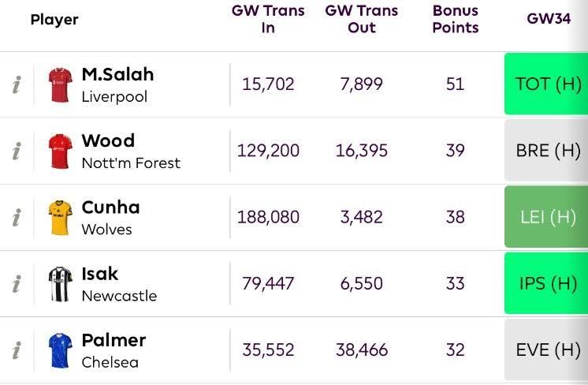Select the GW34 column header

(x=549, y=18)
